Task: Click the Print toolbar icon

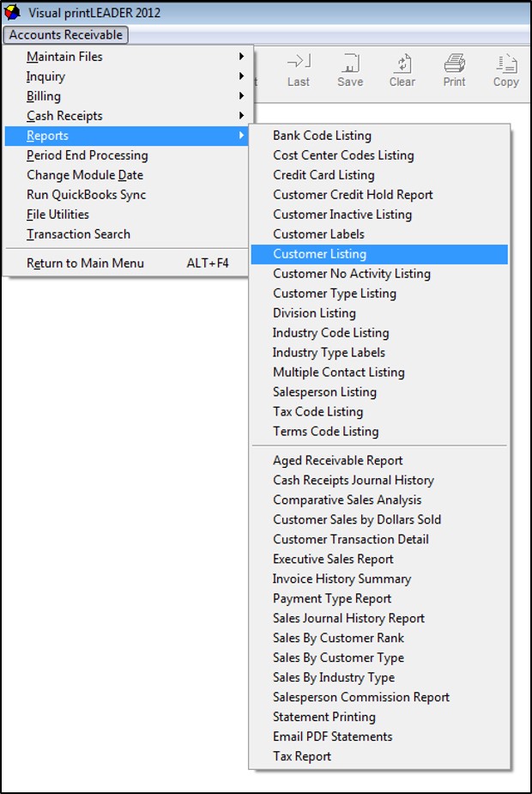Action: pos(455,70)
